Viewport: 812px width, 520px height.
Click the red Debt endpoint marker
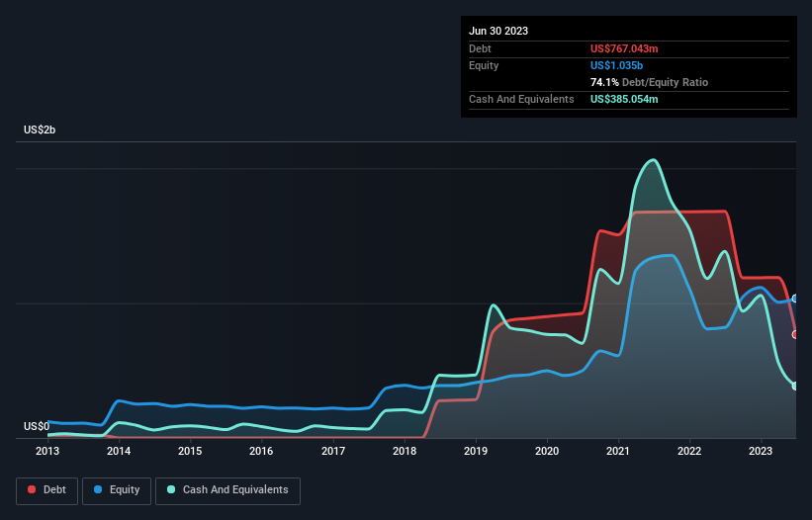click(x=795, y=335)
